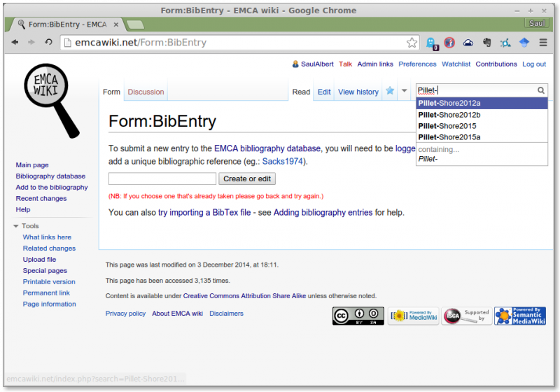Open the Upload file link
This screenshot has height=392, width=560.
coord(39,259)
